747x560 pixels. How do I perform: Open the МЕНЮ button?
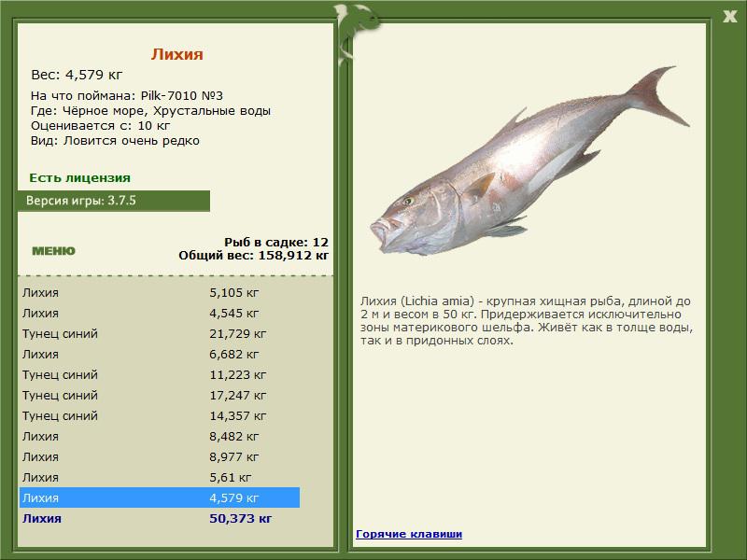(x=53, y=251)
